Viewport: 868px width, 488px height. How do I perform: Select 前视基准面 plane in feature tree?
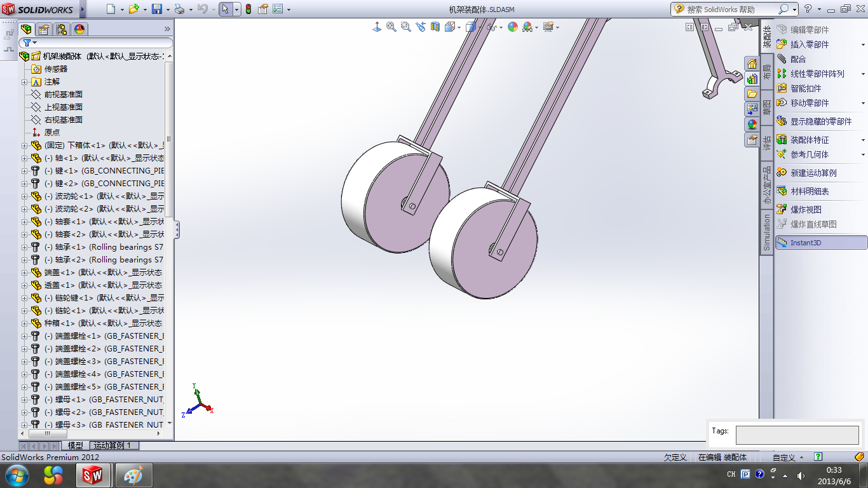pos(64,95)
